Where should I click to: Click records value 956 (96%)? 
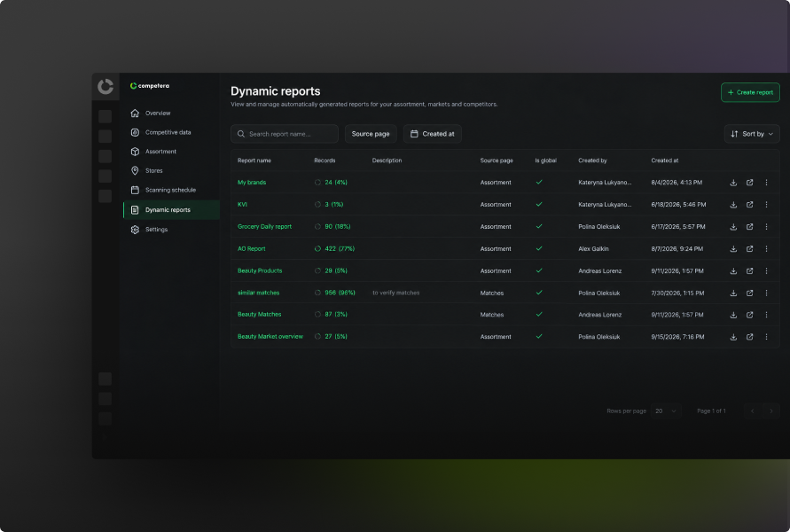pos(340,293)
